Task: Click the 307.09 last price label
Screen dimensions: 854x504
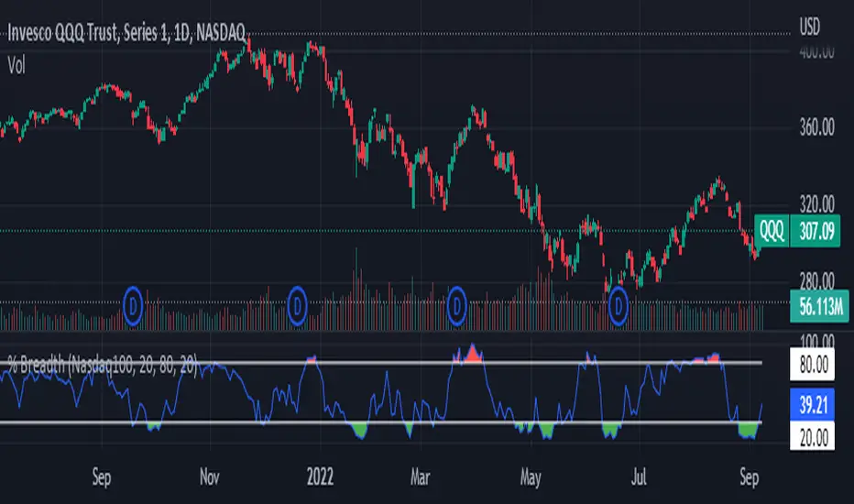Action: pos(816,231)
